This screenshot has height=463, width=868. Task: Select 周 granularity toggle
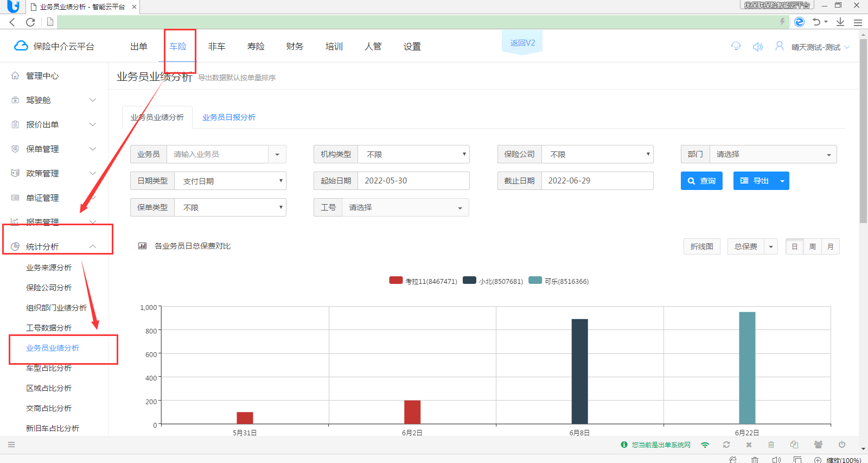coord(813,246)
